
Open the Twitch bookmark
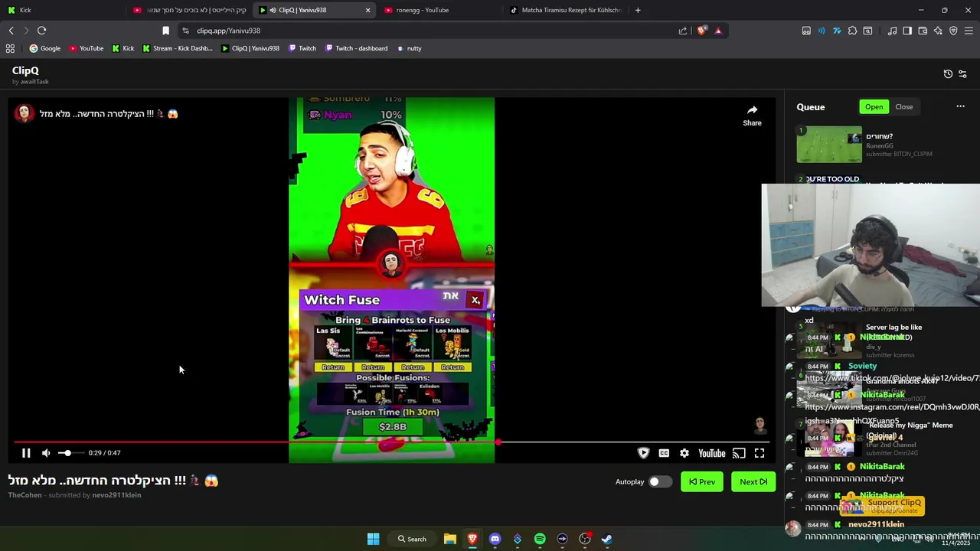pos(302,48)
